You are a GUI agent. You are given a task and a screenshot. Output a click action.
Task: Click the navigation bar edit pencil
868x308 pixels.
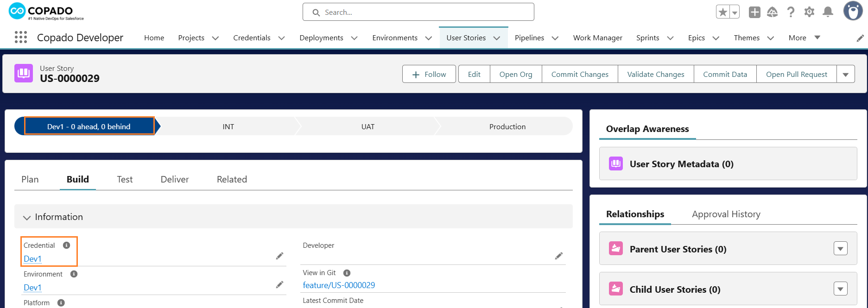[x=860, y=38]
